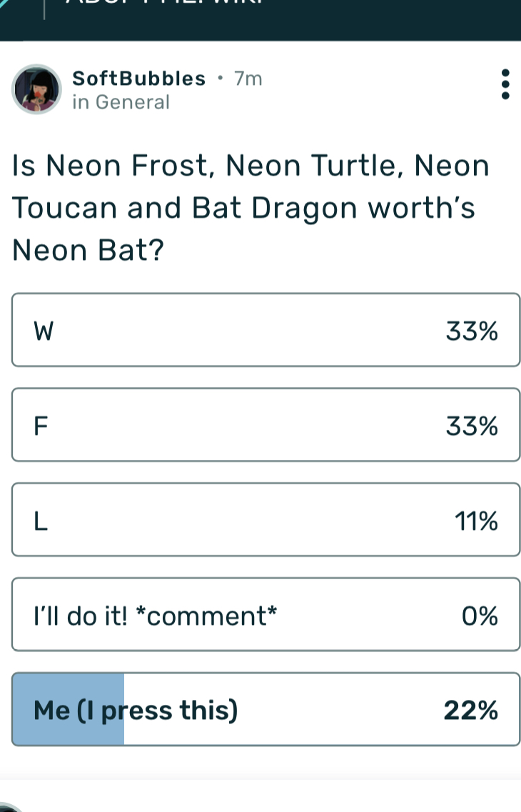Click the 33% result beside W
521x812 pixels.
tap(472, 331)
